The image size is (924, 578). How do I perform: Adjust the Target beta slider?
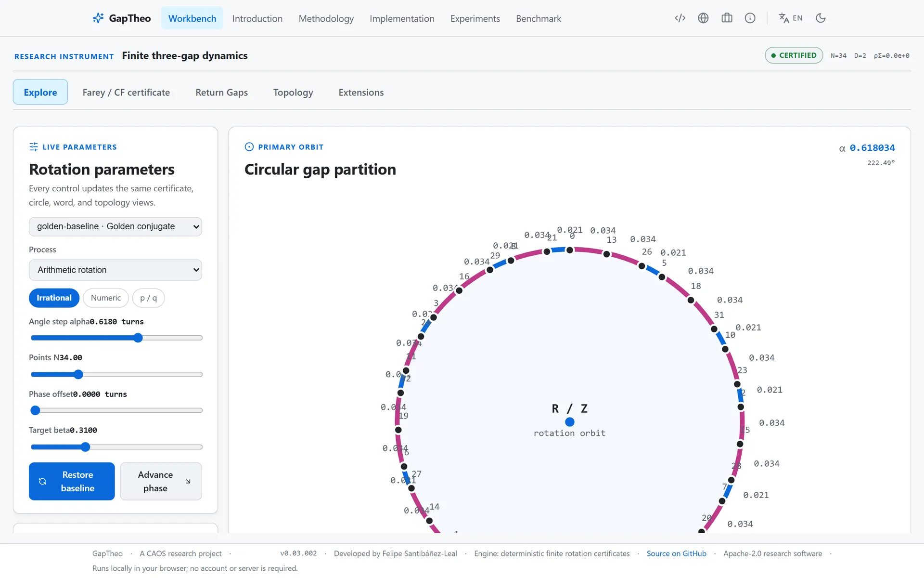(x=116, y=447)
